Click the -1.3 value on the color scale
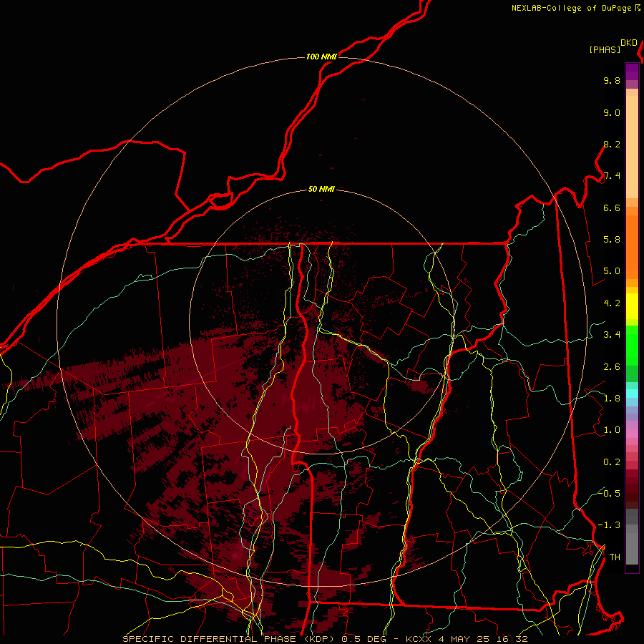Image resolution: width=644 pixels, height=644 pixels. click(609, 525)
